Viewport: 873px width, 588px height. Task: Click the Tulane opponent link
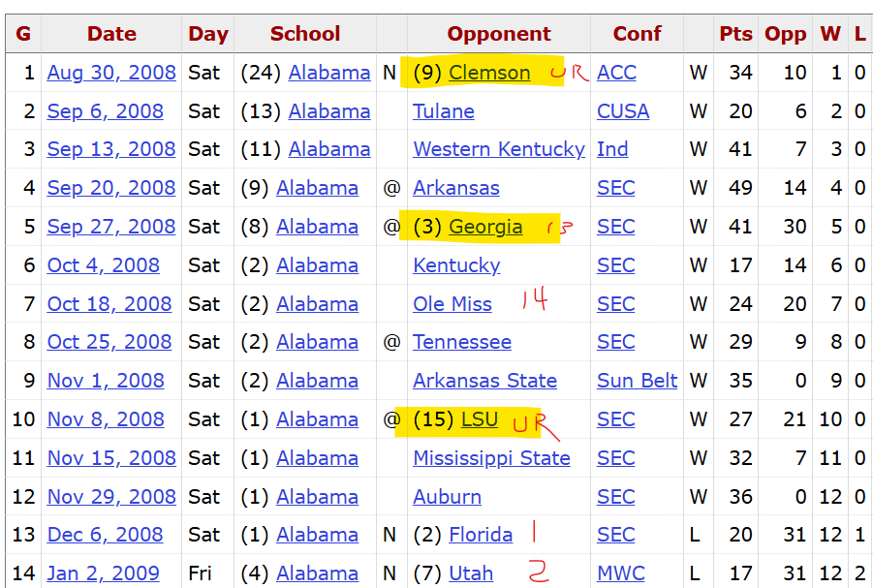pos(444,111)
